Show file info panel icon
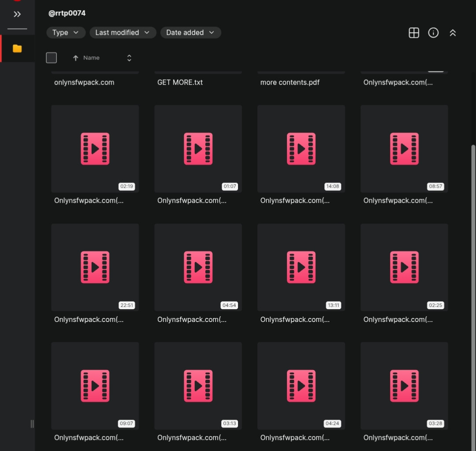Image resolution: width=476 pixels, height=451 pixels. (433, 33)
